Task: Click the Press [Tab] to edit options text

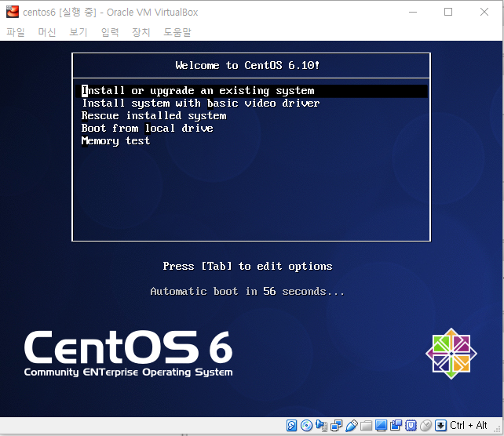Action: tap(247, 266)
